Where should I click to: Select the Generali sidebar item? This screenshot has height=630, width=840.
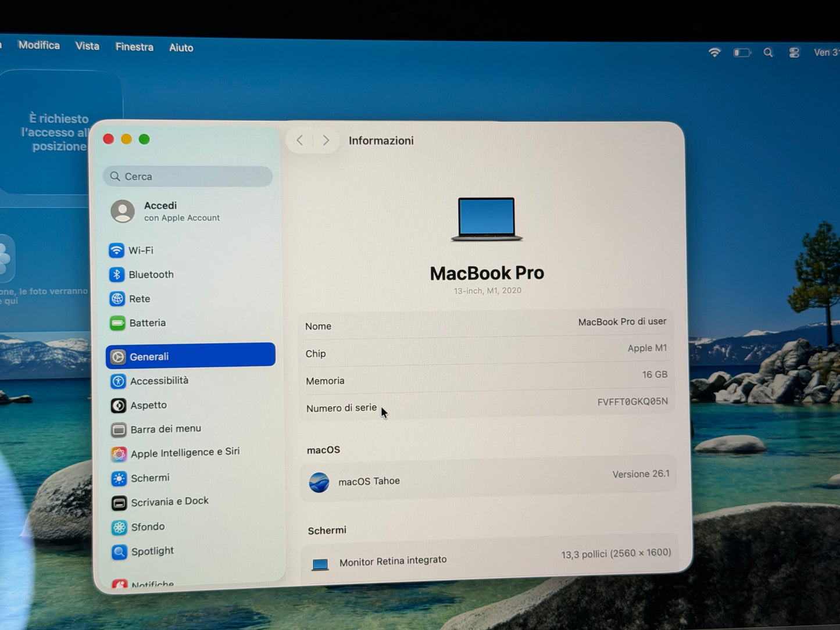coord(190,356)
